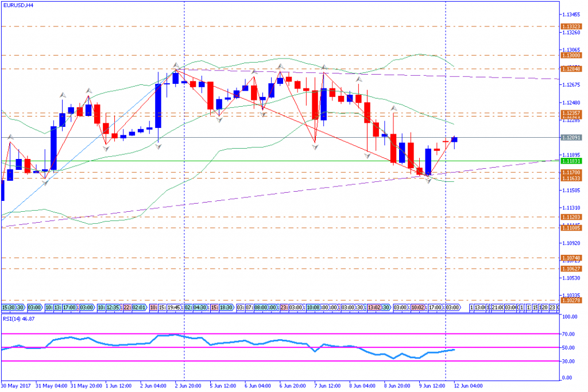Open the 08:00 news event marker
This screenshot has height=392, width=588.
[x=261, y=308]
